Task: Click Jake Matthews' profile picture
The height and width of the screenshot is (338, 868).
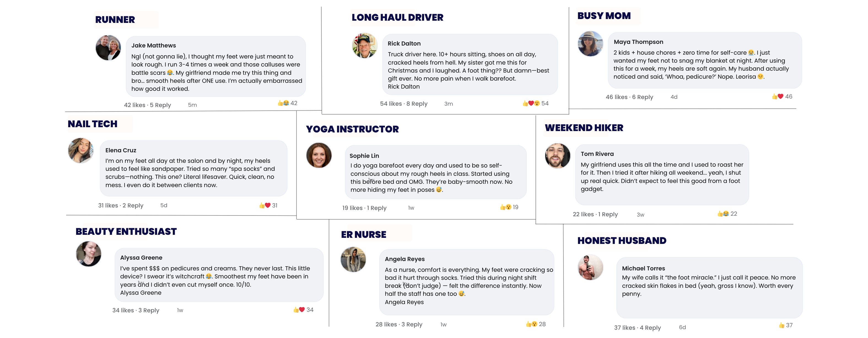Action: 108,48
